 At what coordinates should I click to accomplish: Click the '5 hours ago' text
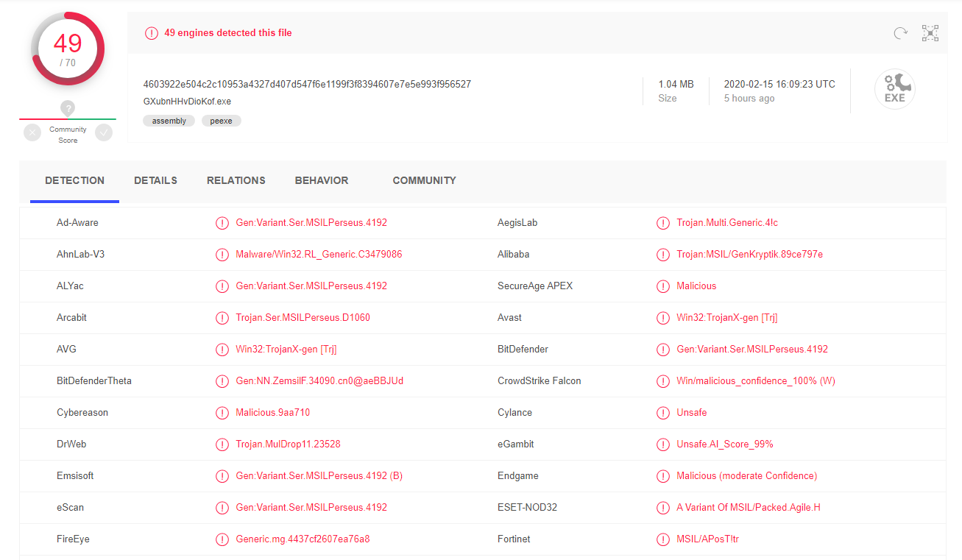click(x=749, y=99)
